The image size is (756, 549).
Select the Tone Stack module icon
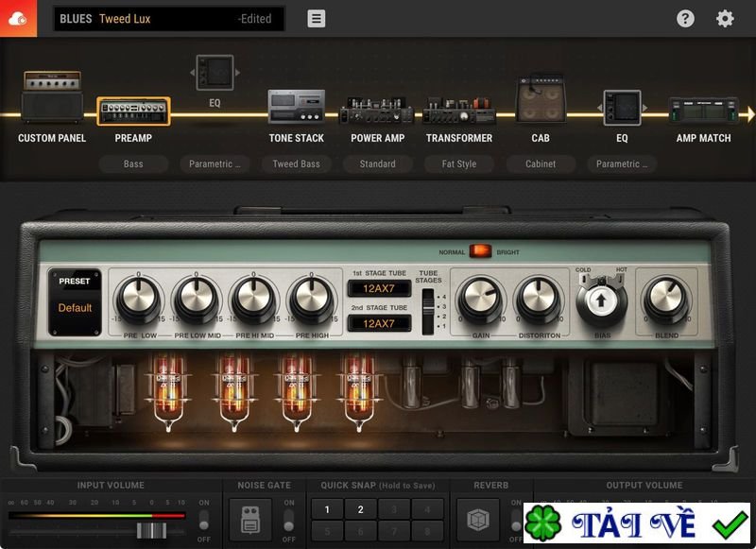pyautogui.click(x=296, y=107)
